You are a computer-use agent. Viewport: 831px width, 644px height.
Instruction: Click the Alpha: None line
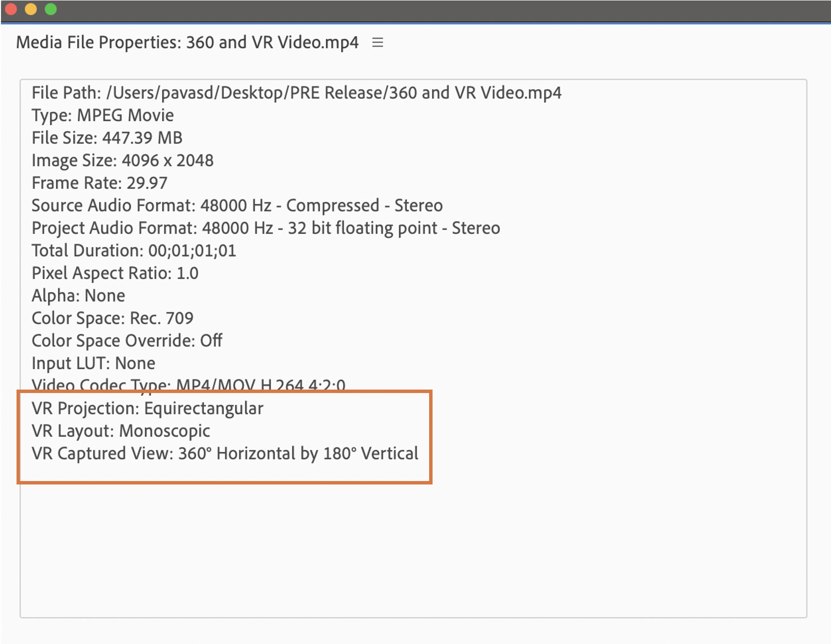tap(78, 296)
